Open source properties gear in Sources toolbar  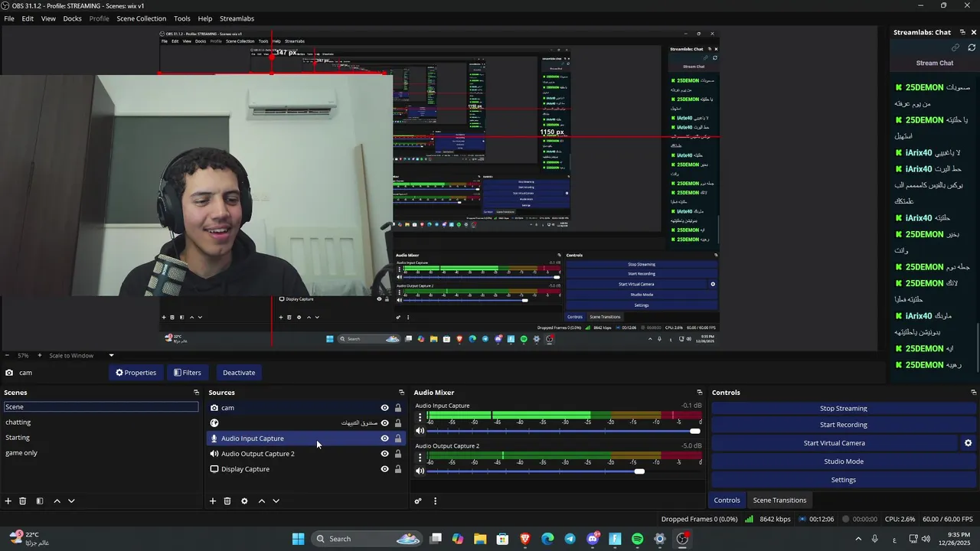click(x=244, y=501)
